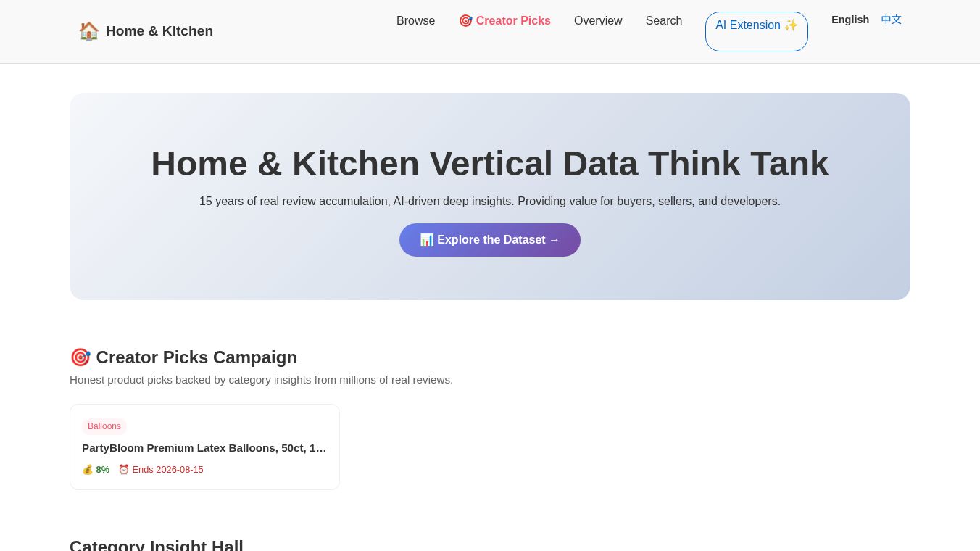980x551 pixels.
Task: Click the house logo icon
Action: pos(88,31)
